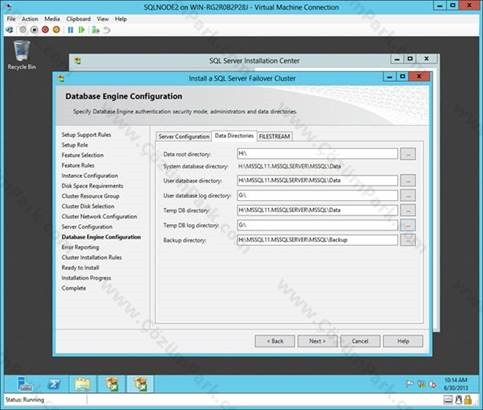Take a snapshot with the checkpoint icon
483x410 pixels.
click(95, 30)
